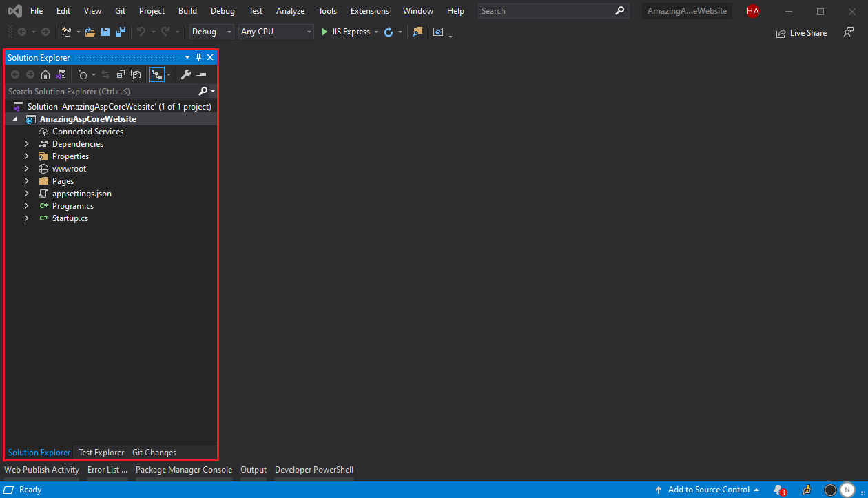Click the Home icon in Solution Explorer
The width and height of the screenshot is (868, 498).
point(45,74)
